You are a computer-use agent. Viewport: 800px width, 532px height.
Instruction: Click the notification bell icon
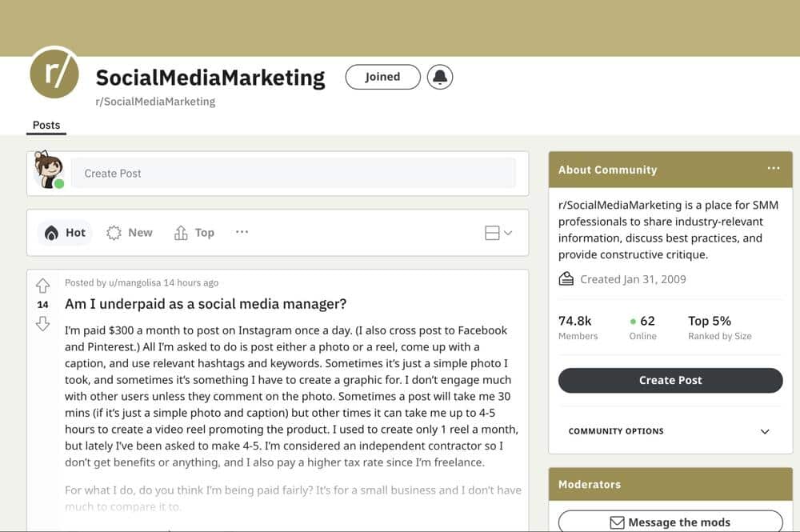click(440, 77)
